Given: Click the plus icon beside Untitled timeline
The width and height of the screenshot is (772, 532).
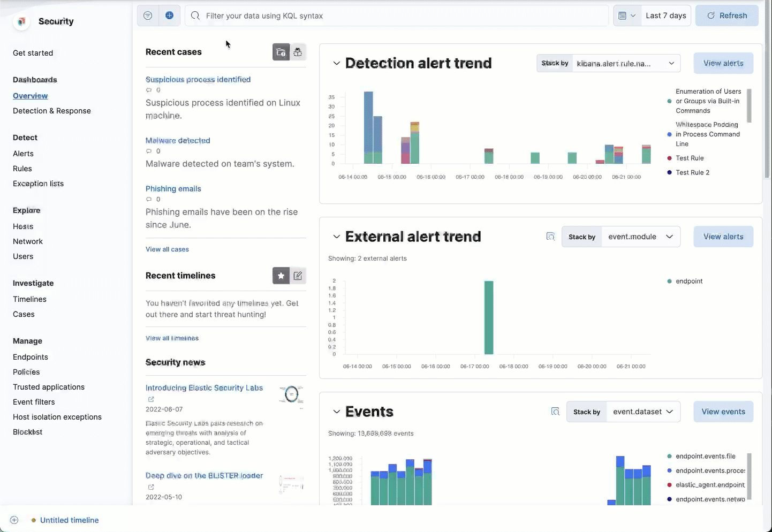Looking at the screenshot, I should (x=14, y=520).
